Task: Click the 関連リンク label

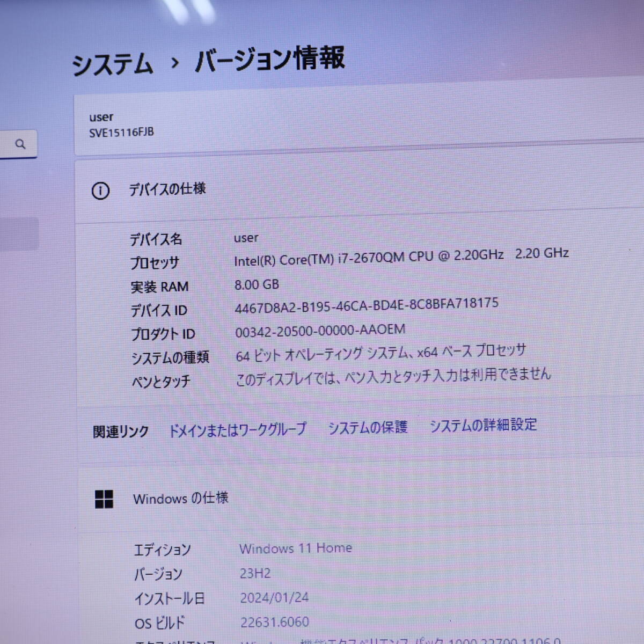Action: click(121, 431)
